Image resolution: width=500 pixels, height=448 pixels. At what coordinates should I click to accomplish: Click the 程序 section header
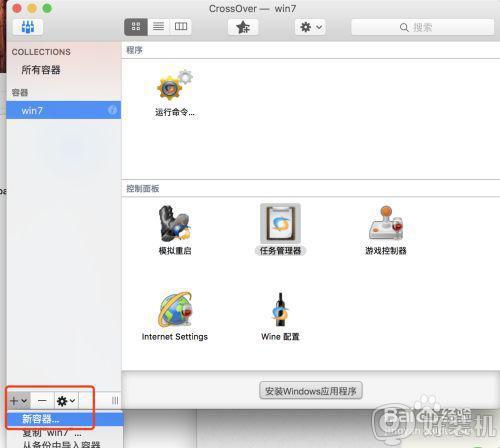click(x=134, y=50)
